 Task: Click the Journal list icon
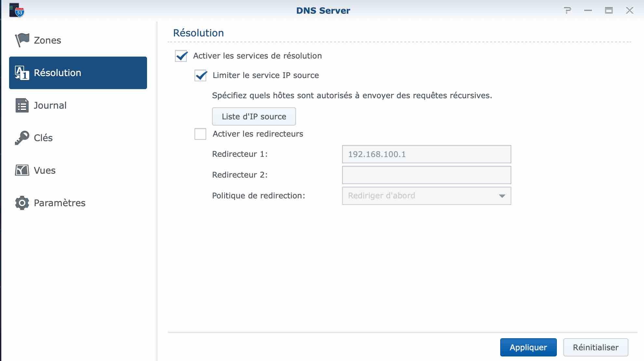point(22,105)
